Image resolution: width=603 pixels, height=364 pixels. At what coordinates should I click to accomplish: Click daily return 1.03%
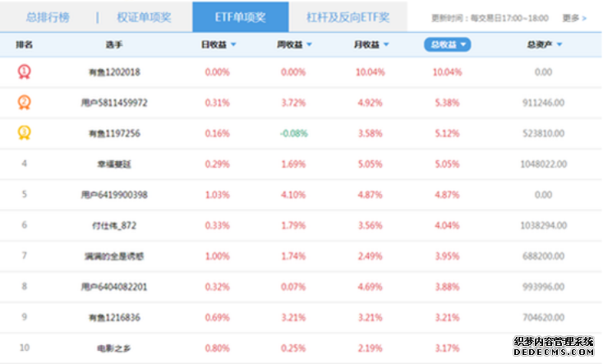pos(217,195)
